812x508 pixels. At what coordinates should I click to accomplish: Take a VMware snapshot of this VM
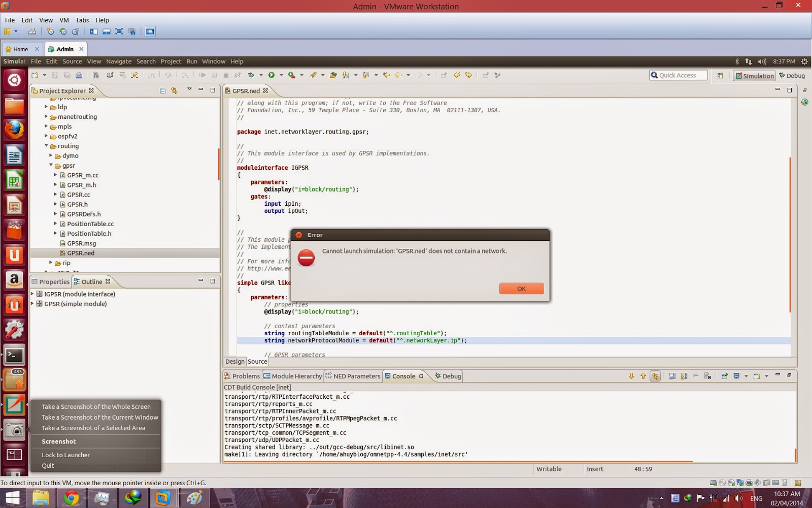pos(50,31)
